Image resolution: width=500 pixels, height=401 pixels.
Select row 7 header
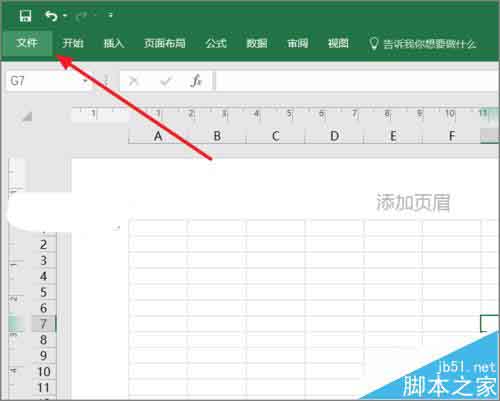[x=43, y=324]
